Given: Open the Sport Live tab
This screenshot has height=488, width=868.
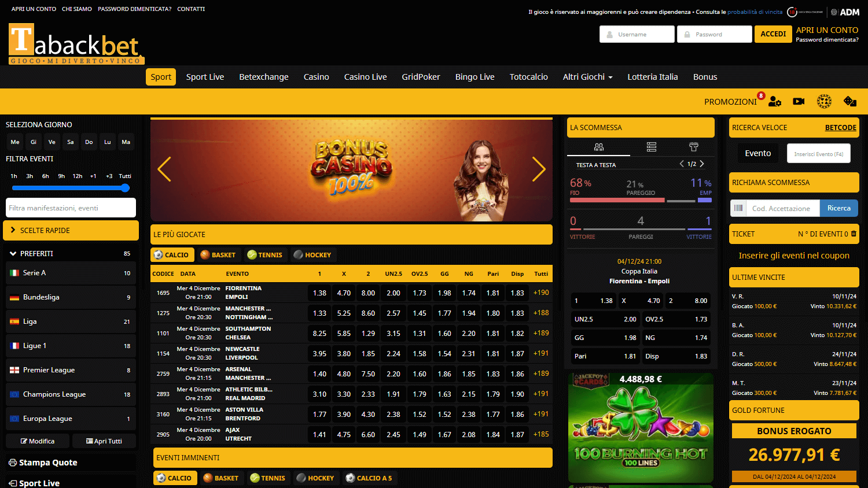Looking at the screenshot, I should coord(205,77).
